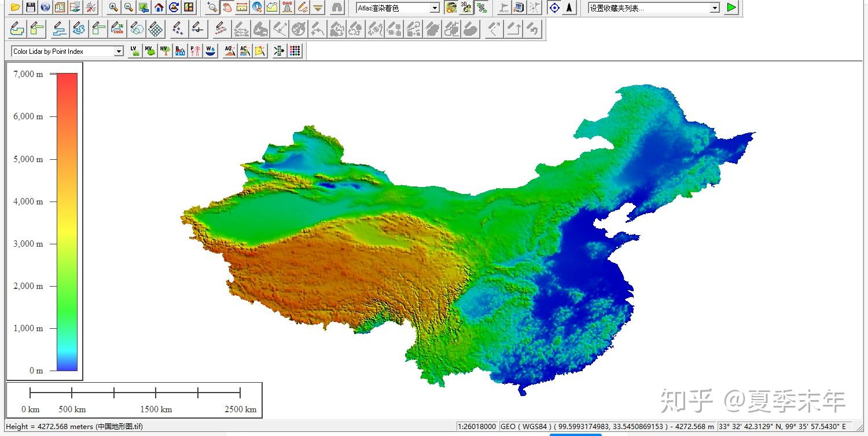Click the Open Data File folder icon
This screenshot has width=868, height=436.
(16, 8)
